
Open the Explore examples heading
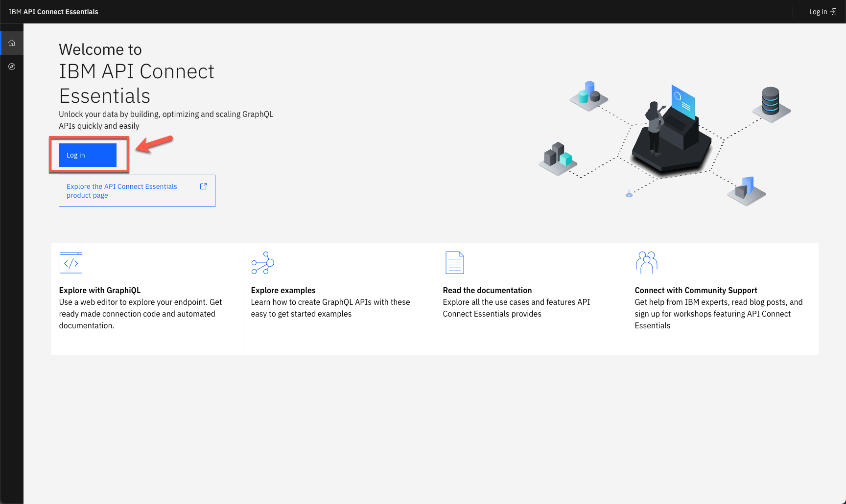pyautogui.click(x=283, y=290)
